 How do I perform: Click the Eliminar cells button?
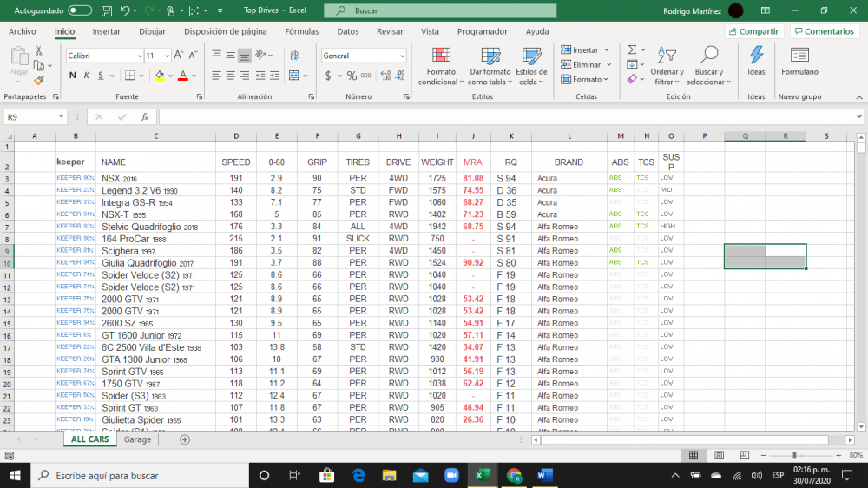tap(586, 65)
